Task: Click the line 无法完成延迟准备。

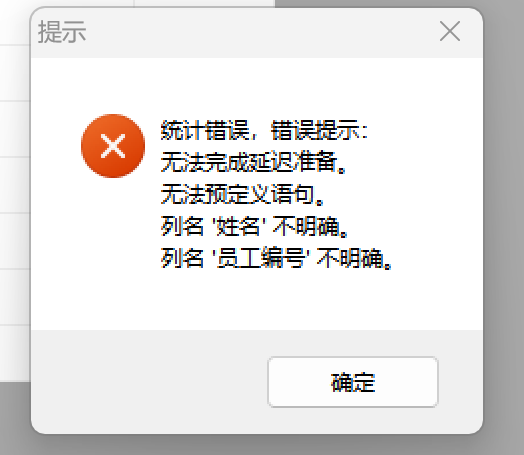Action: coord(254,162)
